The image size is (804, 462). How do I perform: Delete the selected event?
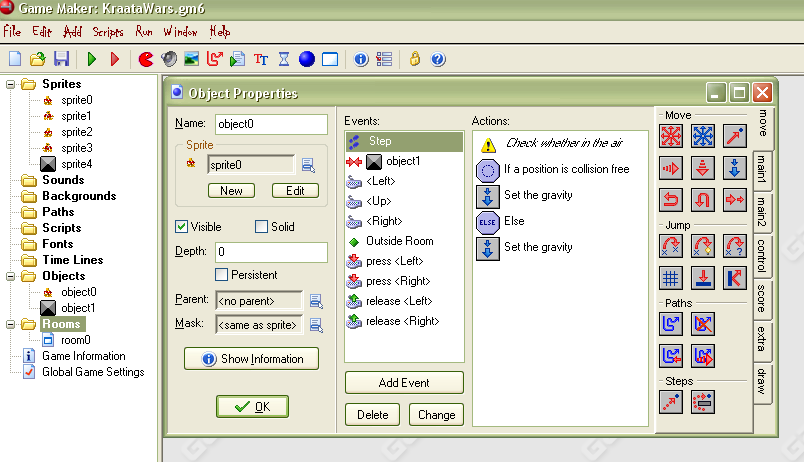(x=373, y=415)
